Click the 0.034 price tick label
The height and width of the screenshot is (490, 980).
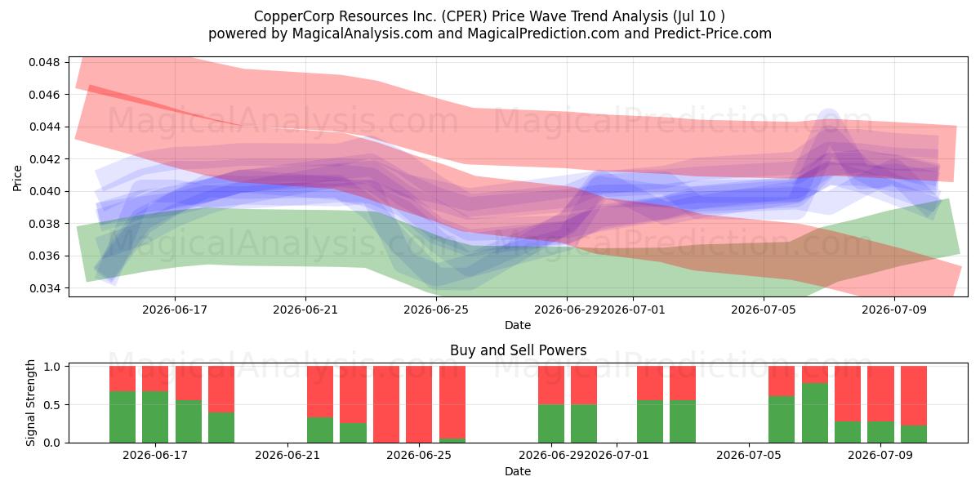point(43,288)
